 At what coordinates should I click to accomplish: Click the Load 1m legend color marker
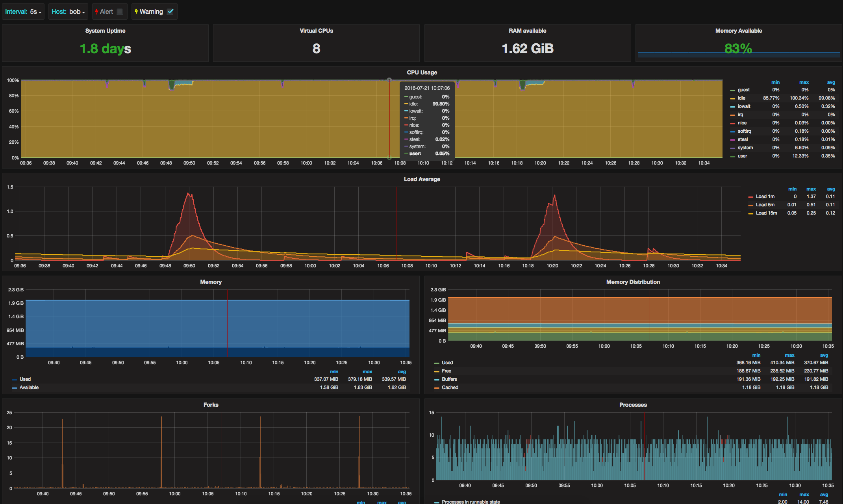pyautogui.click(x=750, y=197)
